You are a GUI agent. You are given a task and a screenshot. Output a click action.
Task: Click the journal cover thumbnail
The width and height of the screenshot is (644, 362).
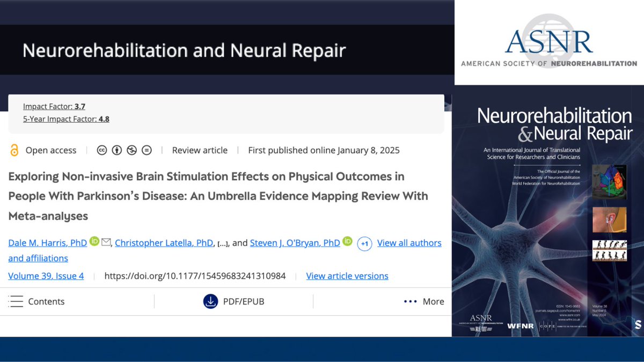(x=547, y=215)
